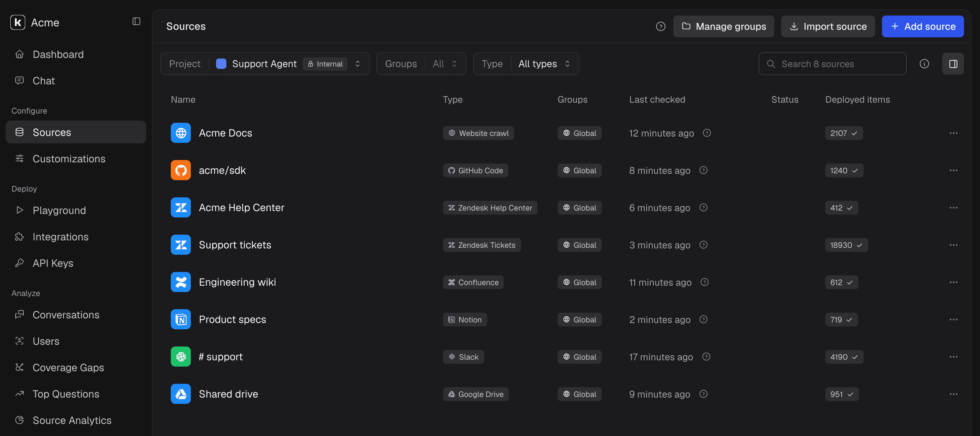Open Integrations in the sidebar

(76, 237)
